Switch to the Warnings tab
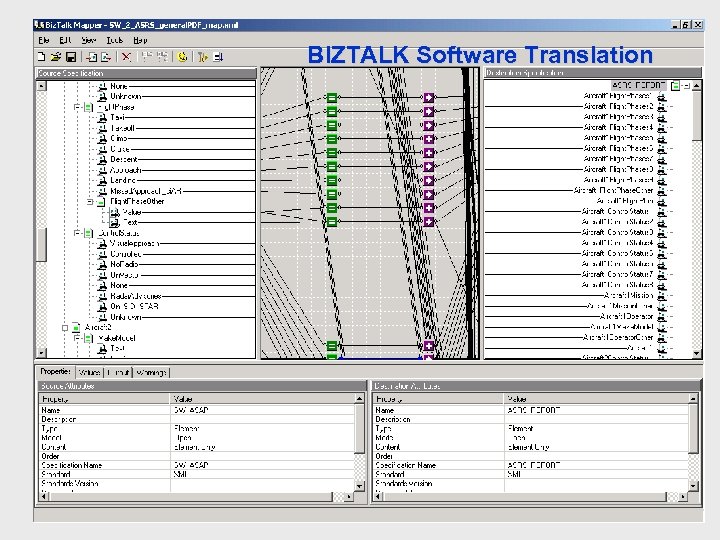The width and height of the screenshot is (720, 540). coord(151,372)
